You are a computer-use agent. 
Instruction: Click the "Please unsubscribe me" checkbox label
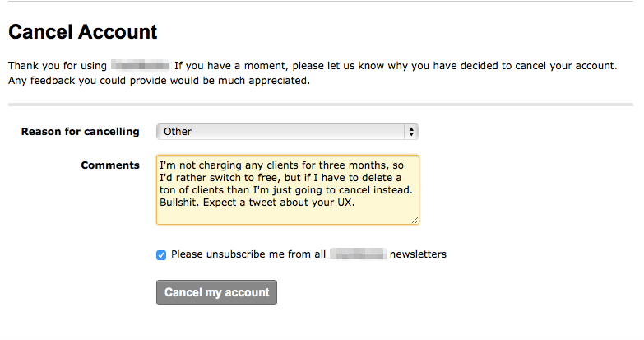click(x=247, y=255)
